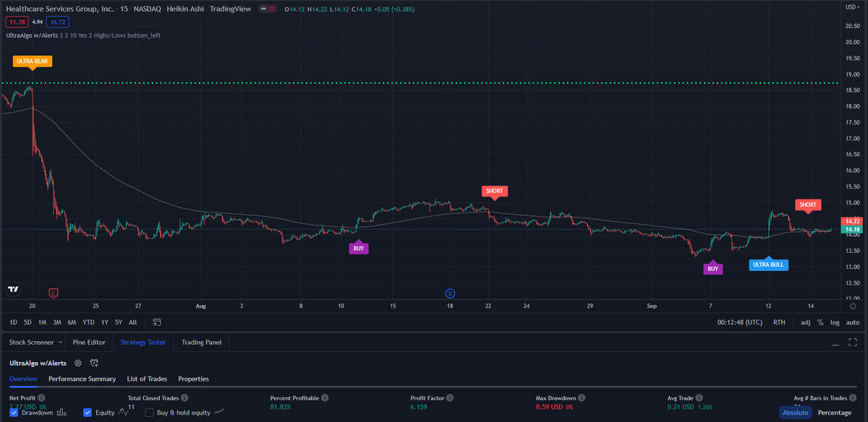Click the blue 16.72 price box

point(59,22)
